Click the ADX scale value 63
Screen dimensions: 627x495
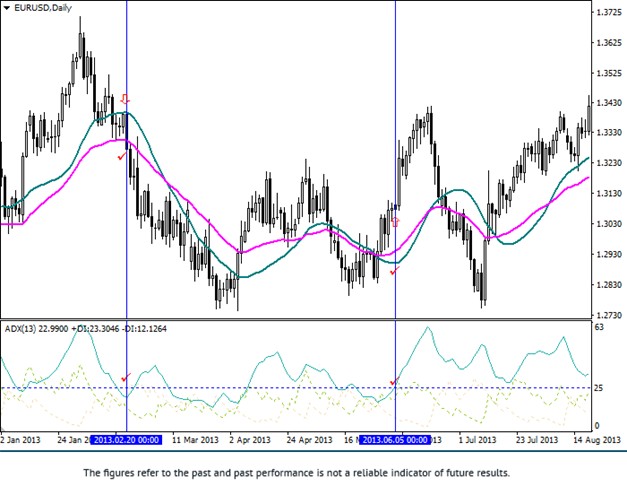(x=599, y=327)
